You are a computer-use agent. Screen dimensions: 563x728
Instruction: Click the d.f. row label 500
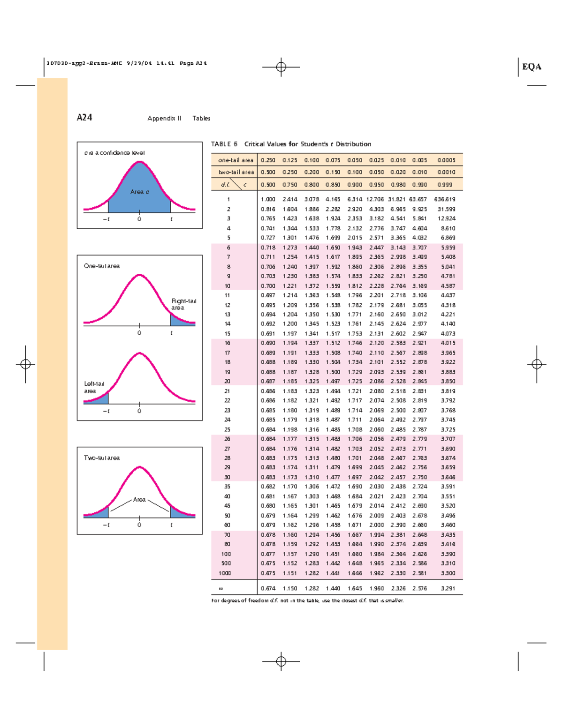pyautogui.click(x=226, y=564)
